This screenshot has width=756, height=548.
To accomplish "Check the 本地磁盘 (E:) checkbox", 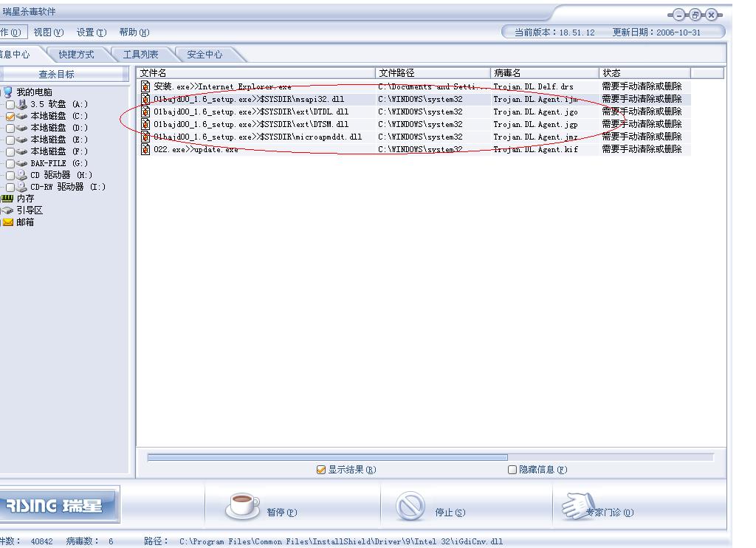I will [x=10, y=140].
